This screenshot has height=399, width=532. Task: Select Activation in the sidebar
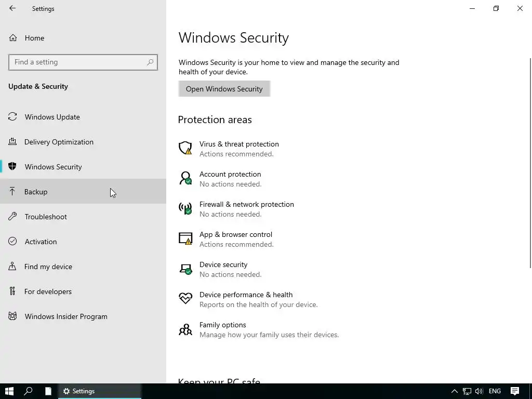coord(83,241)
